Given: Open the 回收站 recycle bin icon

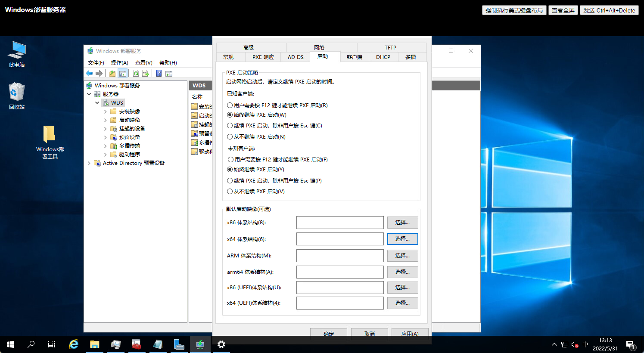Looking at the screenshot, I should (x=17, y=96).
